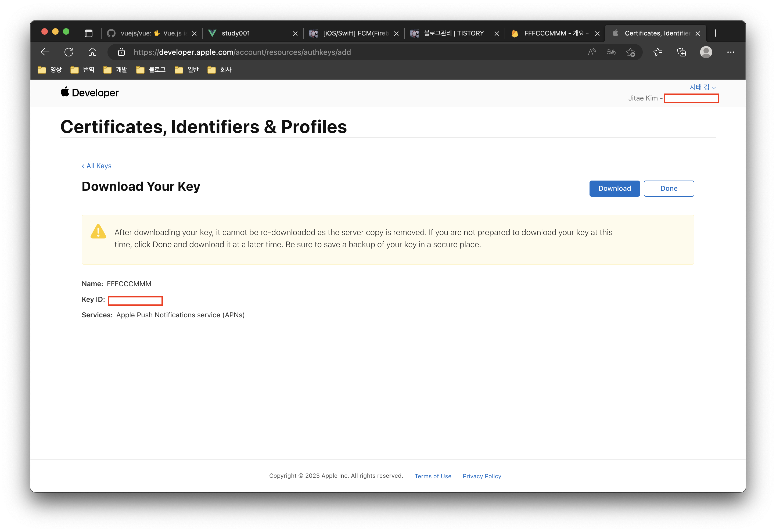Open the 블로그 bookmarks folder
The height and width of the screenshot is (532, 776).
[151, 70]
